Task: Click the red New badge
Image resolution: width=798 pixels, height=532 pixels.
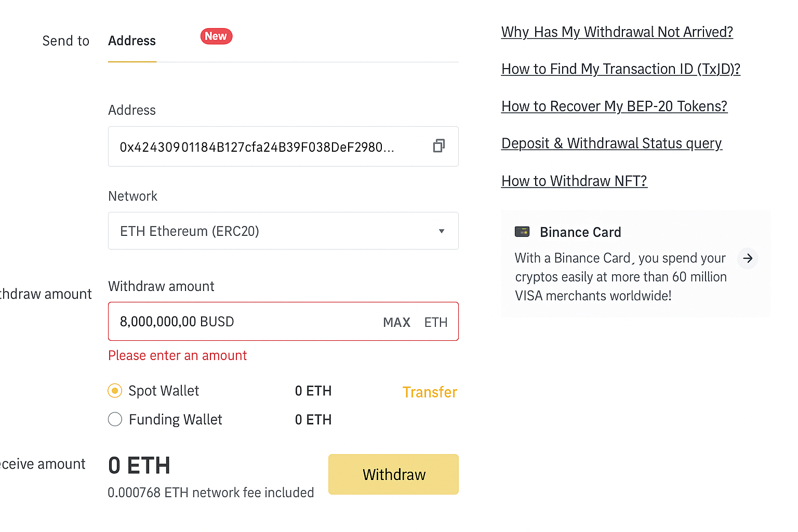Action: (x=216, y=36)
